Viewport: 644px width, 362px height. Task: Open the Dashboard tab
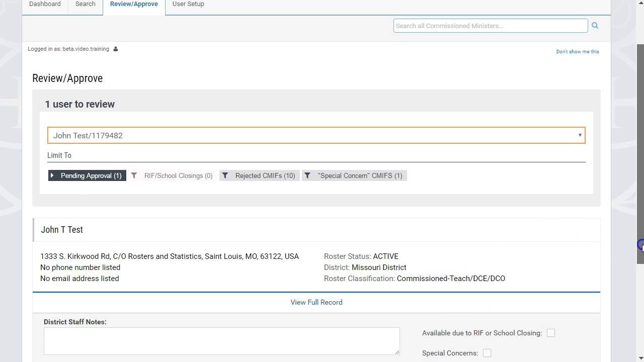point(45,4)
